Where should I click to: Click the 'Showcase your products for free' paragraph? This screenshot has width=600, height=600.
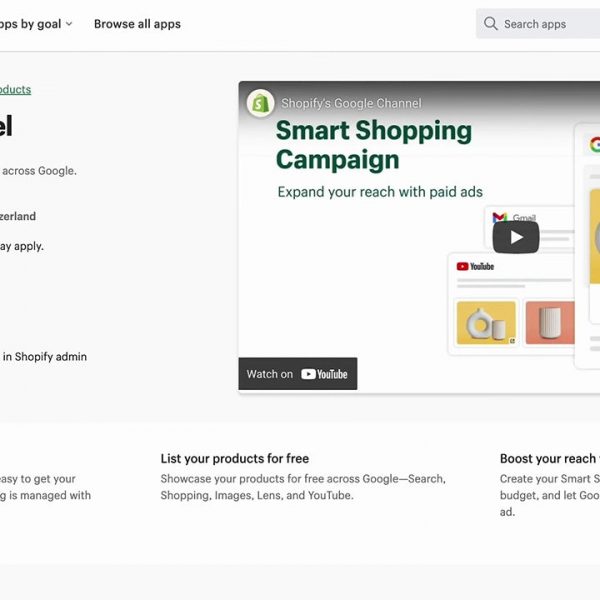pyautogui.click(x=303, y=487)
